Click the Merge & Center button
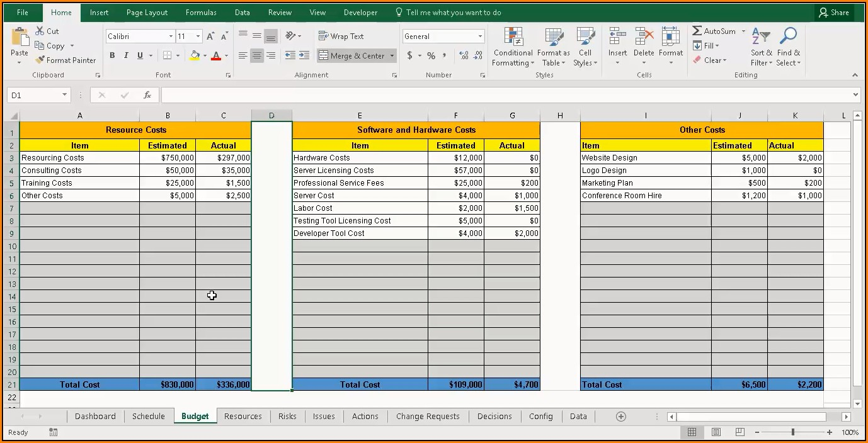 coord(351,56)
